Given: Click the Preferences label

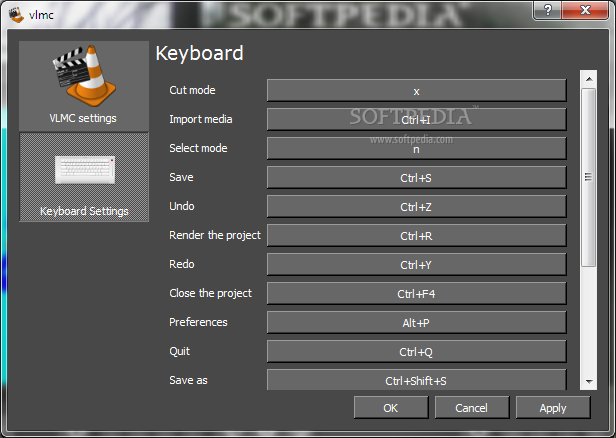Looking at the screenshot, I should click(x=198, y=323).
